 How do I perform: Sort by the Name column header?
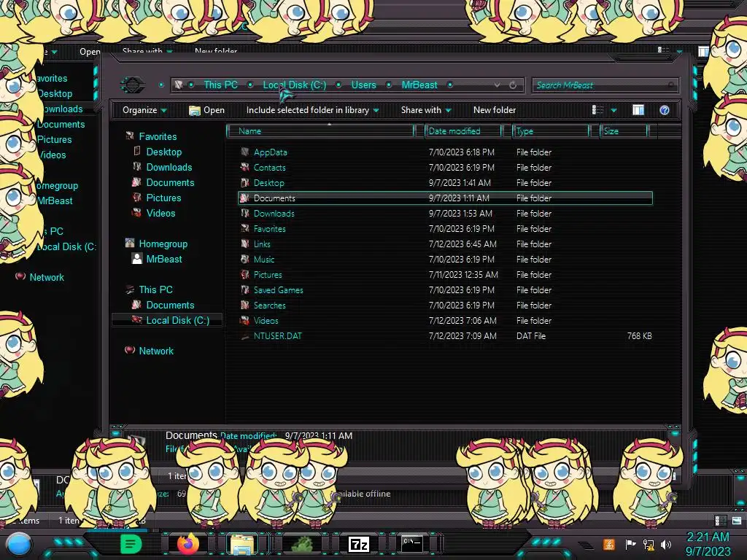point(322,131)
